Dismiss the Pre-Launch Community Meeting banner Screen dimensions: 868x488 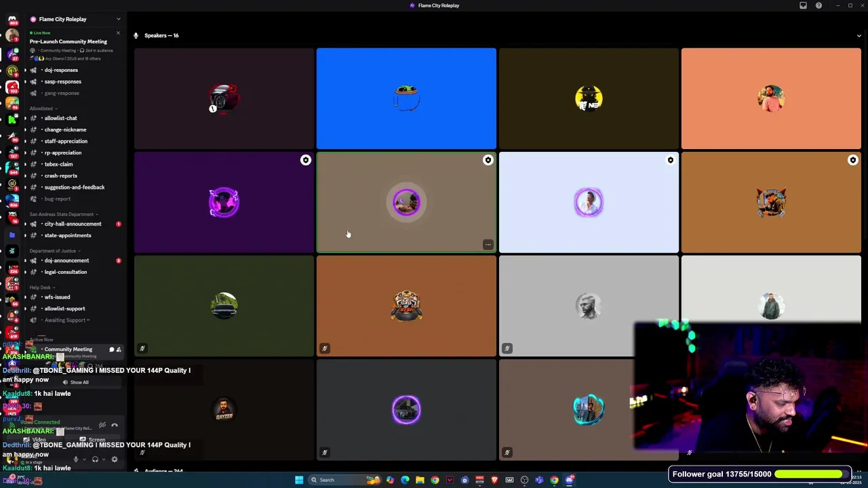tap(118, 33)
